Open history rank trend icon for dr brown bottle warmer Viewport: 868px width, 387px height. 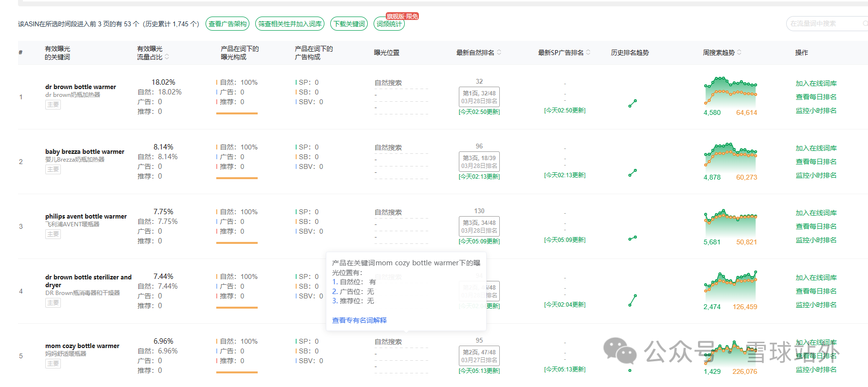(x=632, y=103)
